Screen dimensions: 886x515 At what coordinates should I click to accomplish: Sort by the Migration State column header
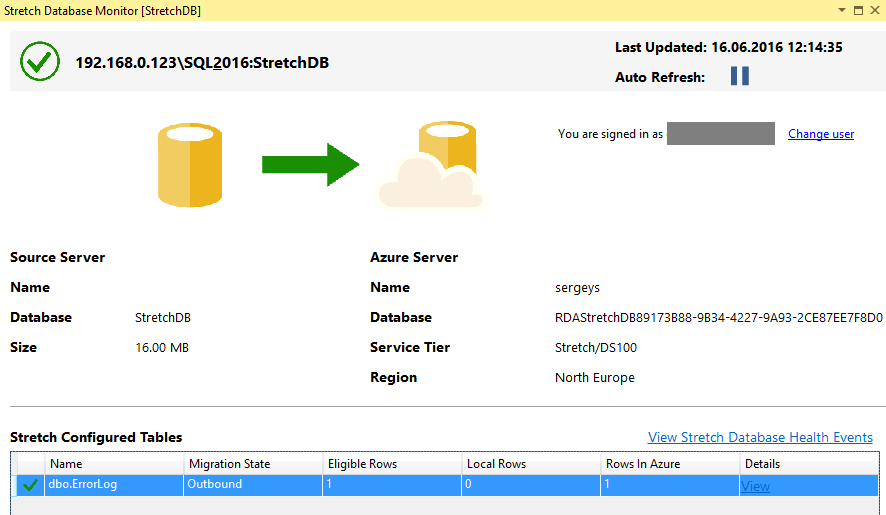pyautogui.click(x=253, y=464)
